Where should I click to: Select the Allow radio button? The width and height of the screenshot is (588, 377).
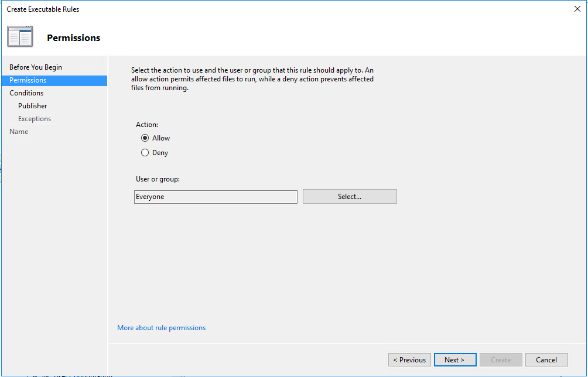click(x=145, y=138)
